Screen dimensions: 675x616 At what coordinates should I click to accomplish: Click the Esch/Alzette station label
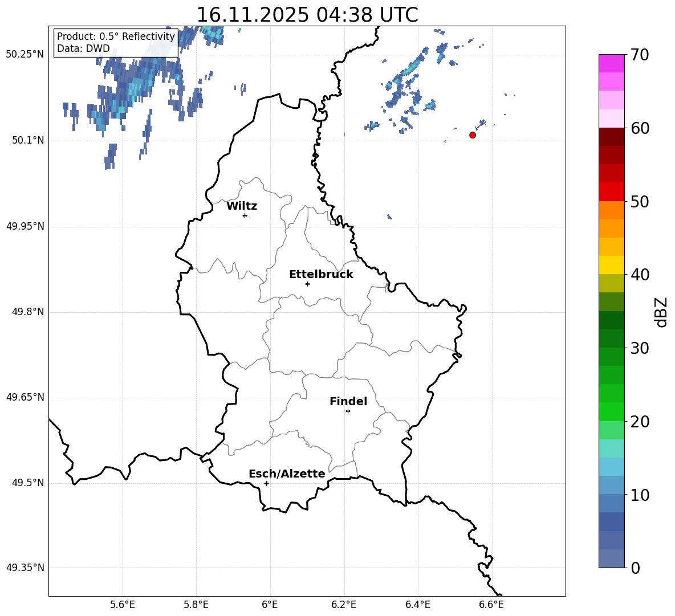pos(287,474)
